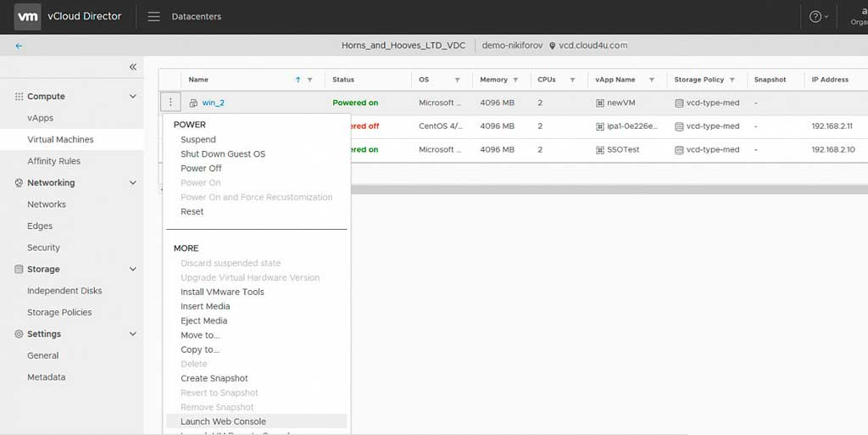Click storage policy icon in win_2 row

coord(679,103)
